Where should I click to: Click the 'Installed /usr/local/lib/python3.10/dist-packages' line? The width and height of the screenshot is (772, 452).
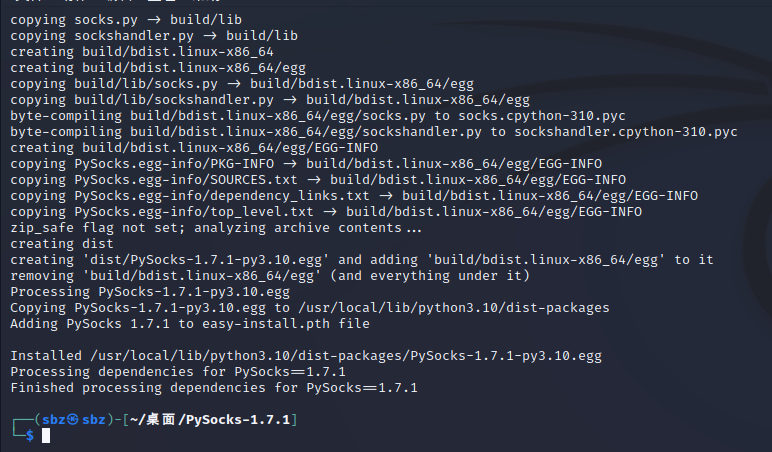coord(306,356)
